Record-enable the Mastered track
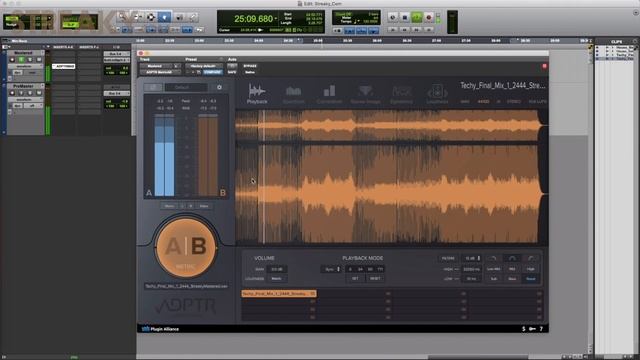This screenshot has height=360, width=640. pos(12,60)
